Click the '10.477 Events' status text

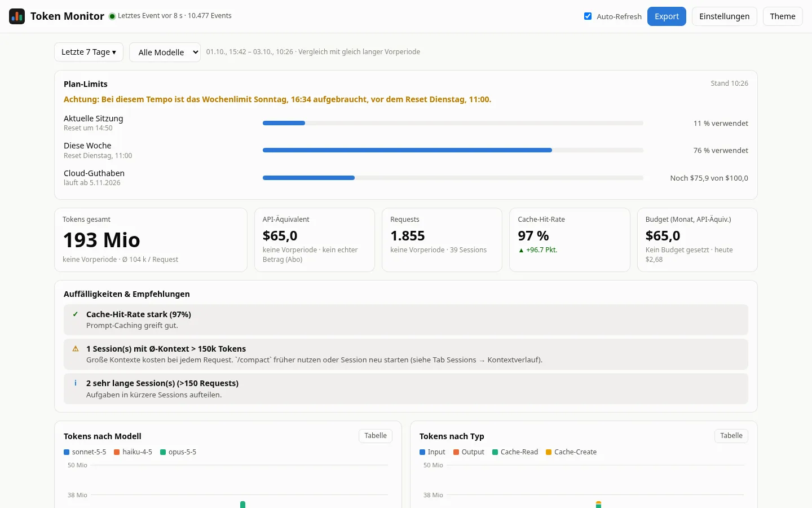[209, 16]
